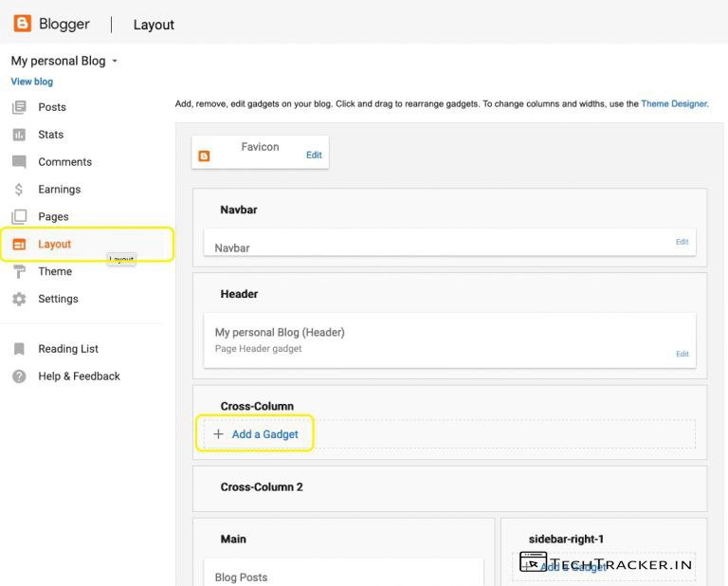
Task: Select Layout in the sidebar menu
Action: (54, 244)
